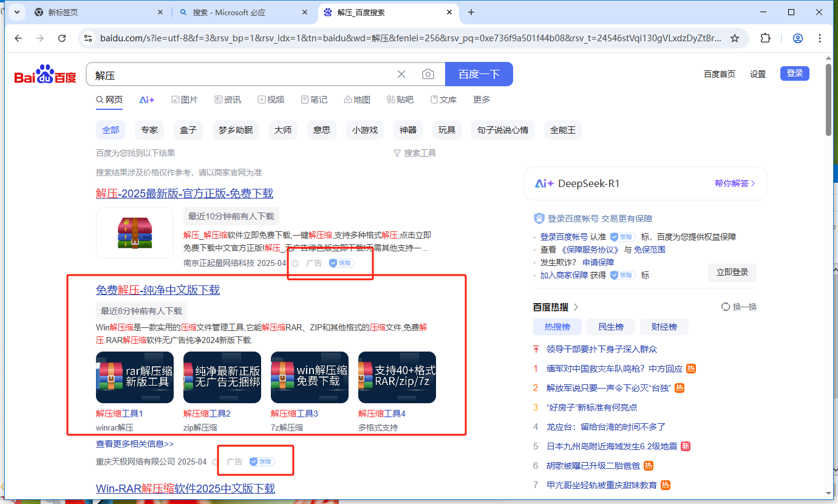Open the Chrome extensions puzzle icon
The image size is (838, 504).
pos(766,38)
